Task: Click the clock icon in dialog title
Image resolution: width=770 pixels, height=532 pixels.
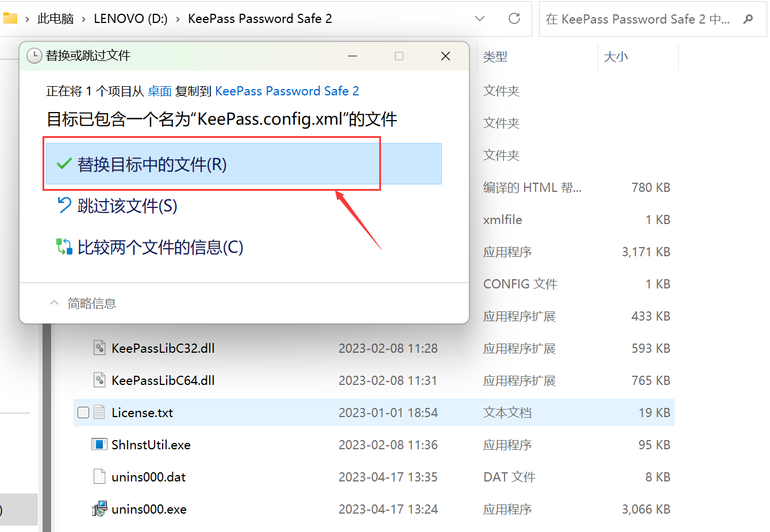Action: tap(34, 56)
